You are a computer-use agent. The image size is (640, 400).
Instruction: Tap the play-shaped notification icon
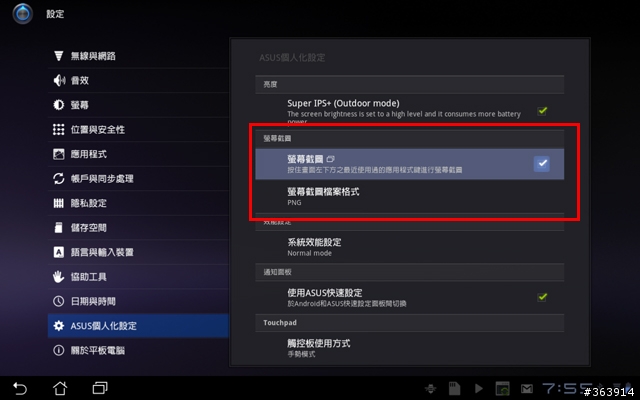[x=479, y=388]
